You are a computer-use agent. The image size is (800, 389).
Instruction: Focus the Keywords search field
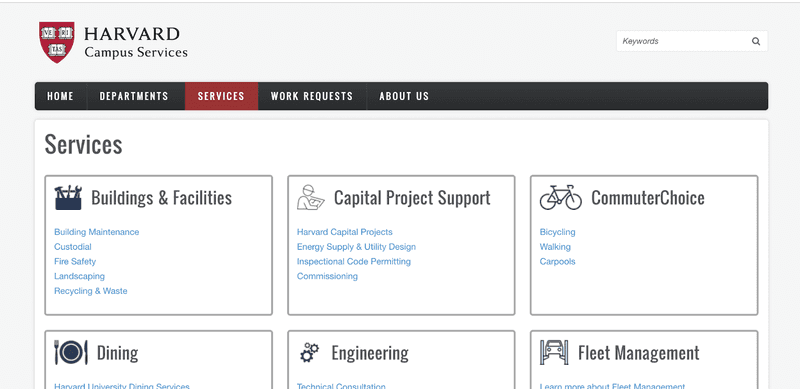coord(692,41)
